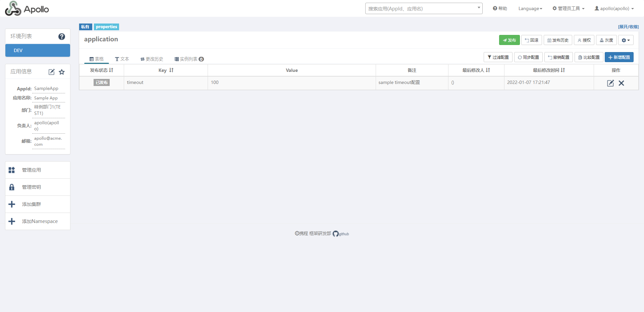This screenshot has width=644, height=312.
Task: Click the 样例部门1(TEST1) department value
Action: 48,110
